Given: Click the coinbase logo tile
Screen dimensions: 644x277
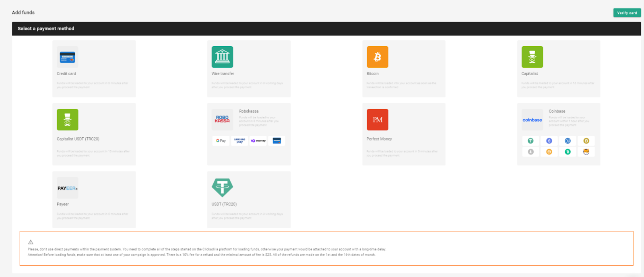Looking at the screenshot, I should click(532, 120).
